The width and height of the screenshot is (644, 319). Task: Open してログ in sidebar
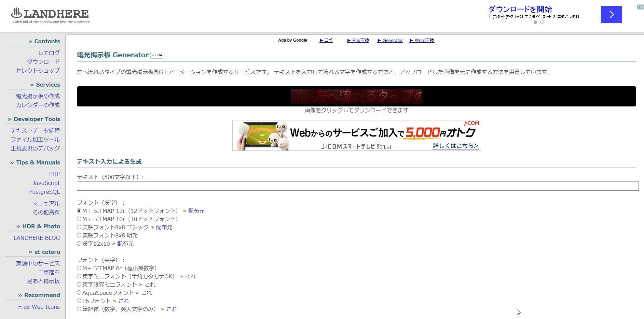(49, 53)
